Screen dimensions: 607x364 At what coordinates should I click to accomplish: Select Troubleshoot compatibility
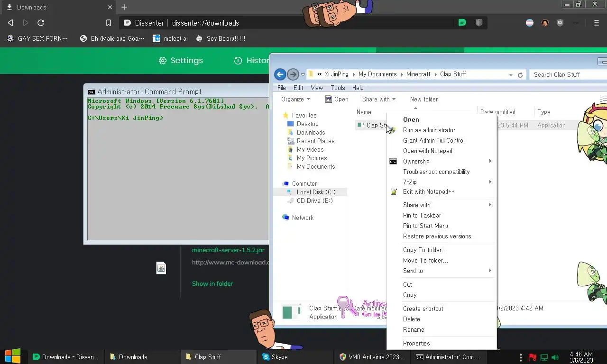tap(441, 172)
